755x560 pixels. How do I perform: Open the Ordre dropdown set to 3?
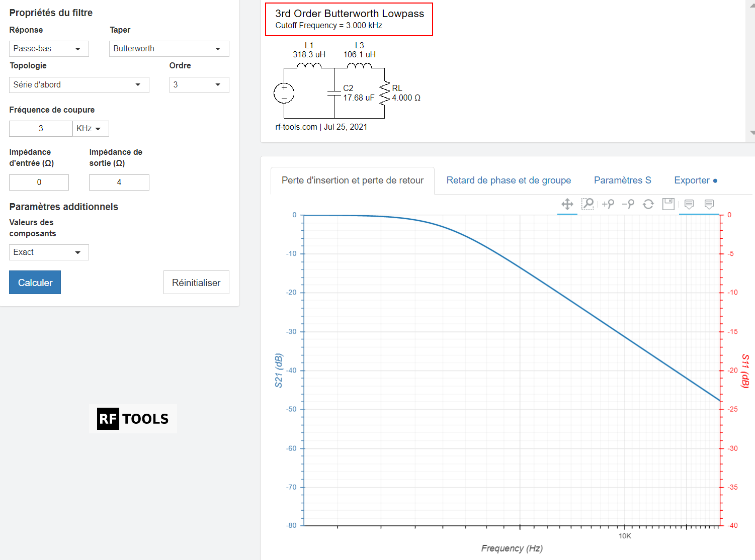click(199, 85)
